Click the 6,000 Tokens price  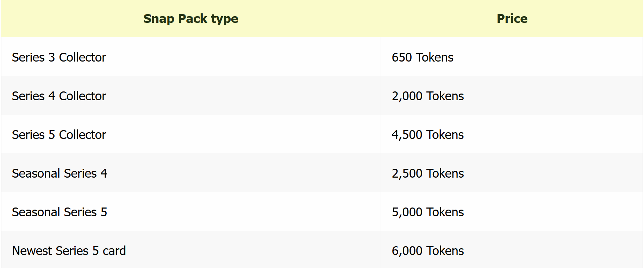coord(427,251)
